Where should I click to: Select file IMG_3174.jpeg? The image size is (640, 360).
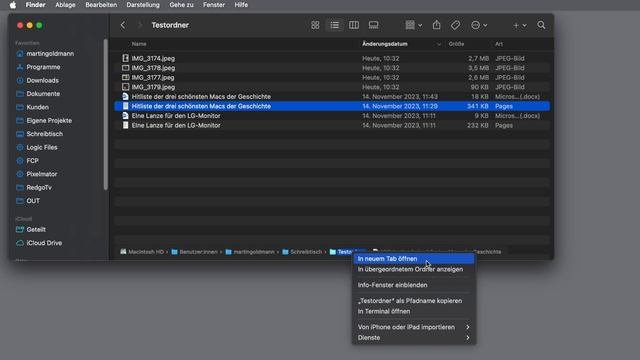point(332,58)
